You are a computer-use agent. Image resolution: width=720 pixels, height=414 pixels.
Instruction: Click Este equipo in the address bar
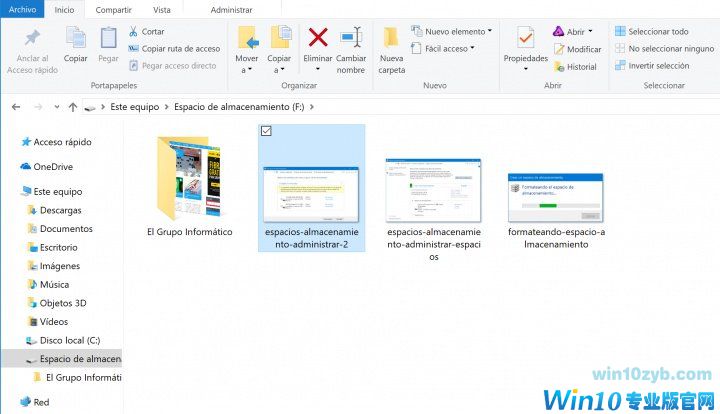point(135,107)
